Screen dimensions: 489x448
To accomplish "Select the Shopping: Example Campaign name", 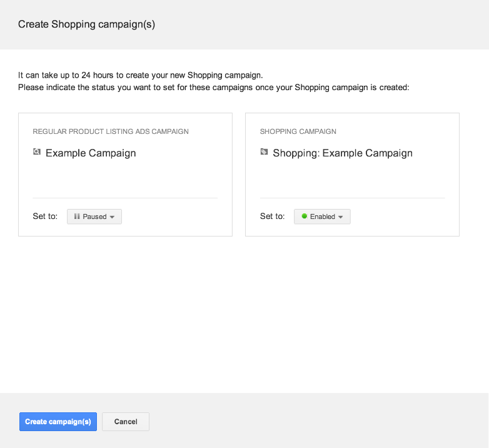I will point(343,153).
